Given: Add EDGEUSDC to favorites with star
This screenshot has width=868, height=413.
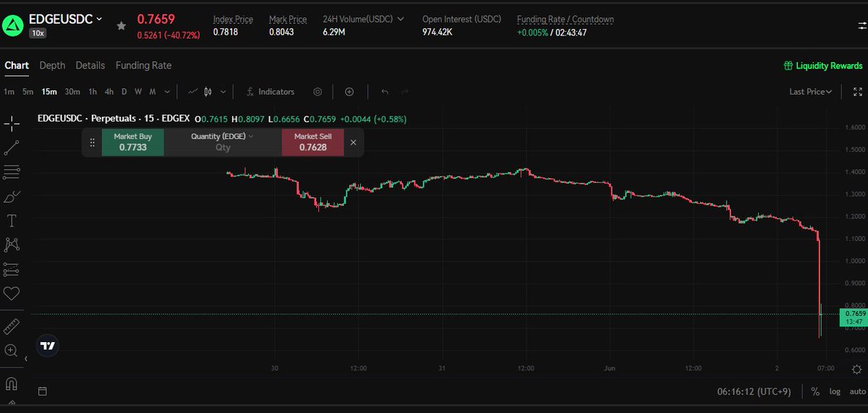Looking at the screenshot, I should point(122,25).
